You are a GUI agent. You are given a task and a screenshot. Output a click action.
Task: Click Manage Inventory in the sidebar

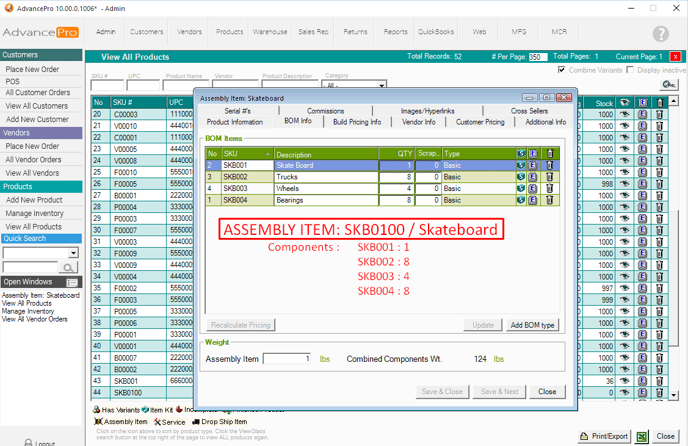tap(35, 212)
